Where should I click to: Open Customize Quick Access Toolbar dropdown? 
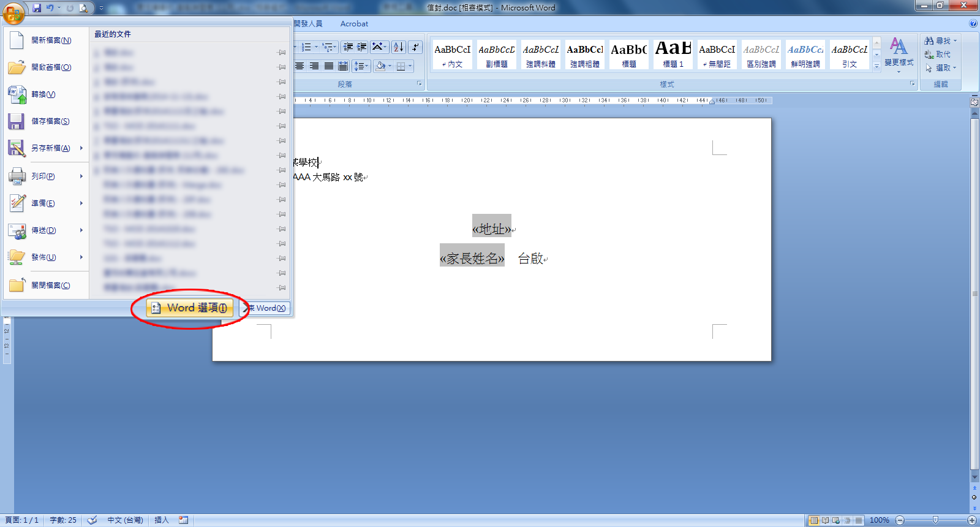coord(101,9)
